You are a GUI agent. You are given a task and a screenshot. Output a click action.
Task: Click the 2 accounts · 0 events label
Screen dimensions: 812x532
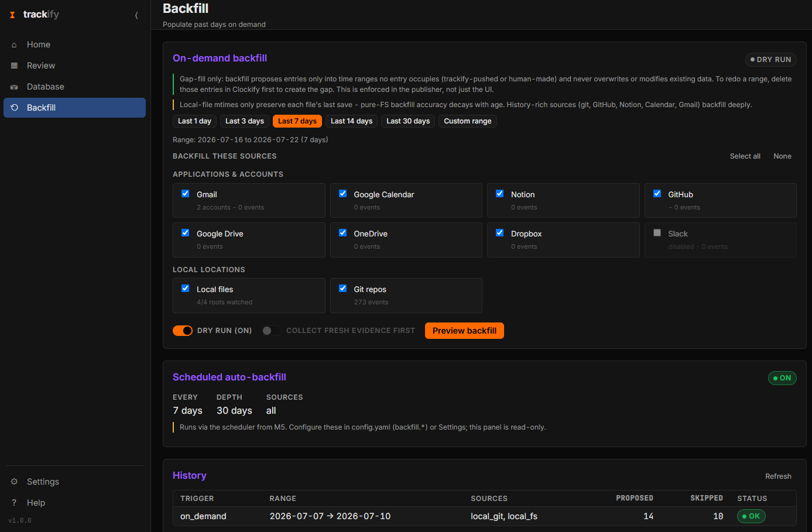tap(230, 207)
